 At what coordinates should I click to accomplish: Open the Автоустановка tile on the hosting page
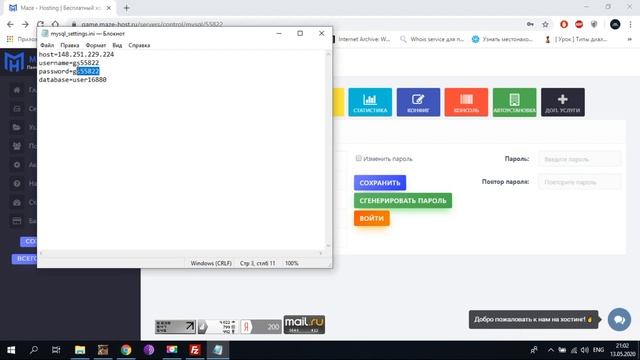pos(514,102)
